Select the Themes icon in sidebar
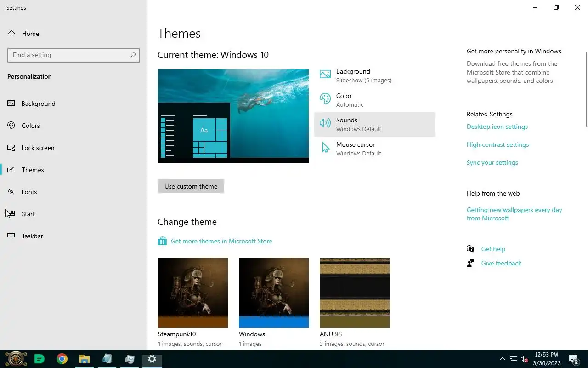 point(11,170)
